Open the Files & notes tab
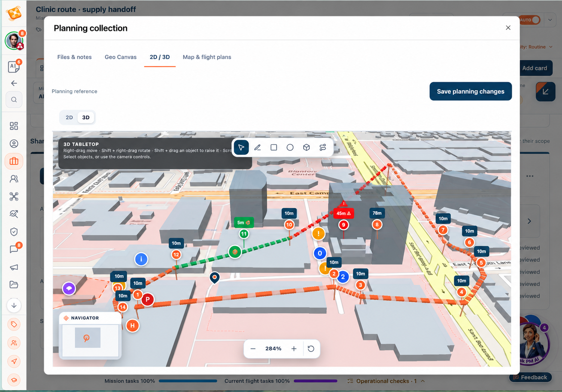 click(x=75, y=57)
